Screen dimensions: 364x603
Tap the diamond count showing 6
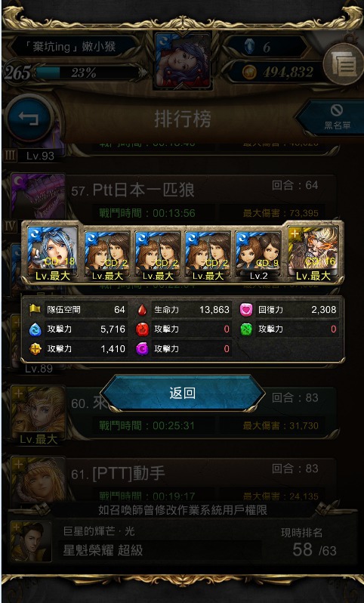click(267, 47)
